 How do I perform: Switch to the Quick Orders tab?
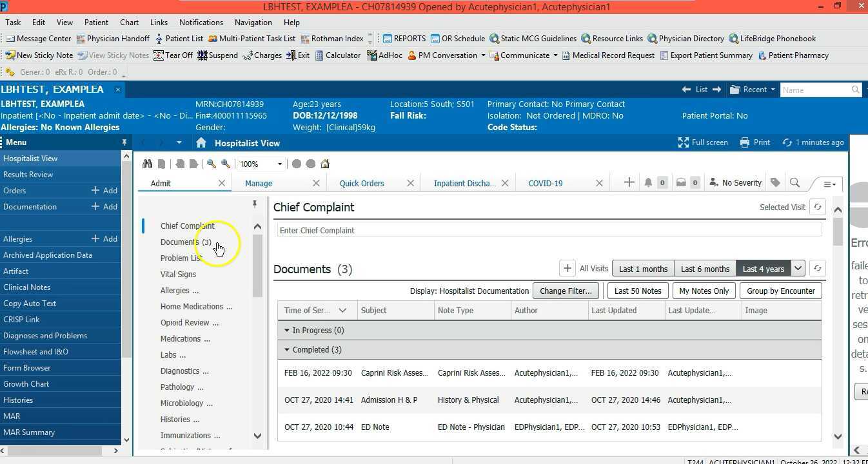pyautogui.click(x=362, y=182)
